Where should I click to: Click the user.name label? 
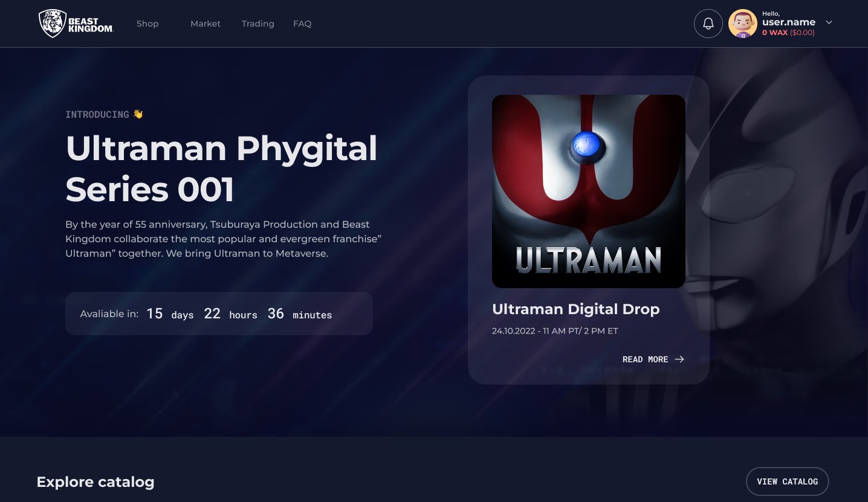tap(789, 22)
